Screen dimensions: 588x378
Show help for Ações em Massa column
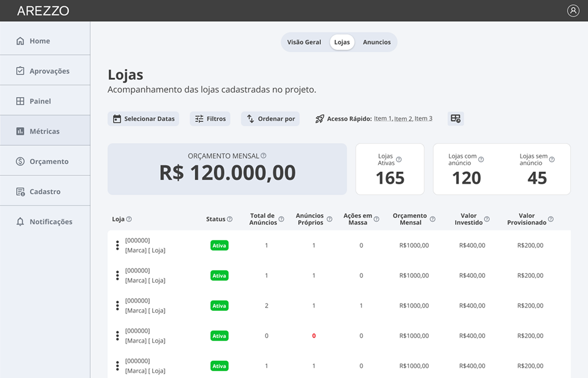coord(376,219)
